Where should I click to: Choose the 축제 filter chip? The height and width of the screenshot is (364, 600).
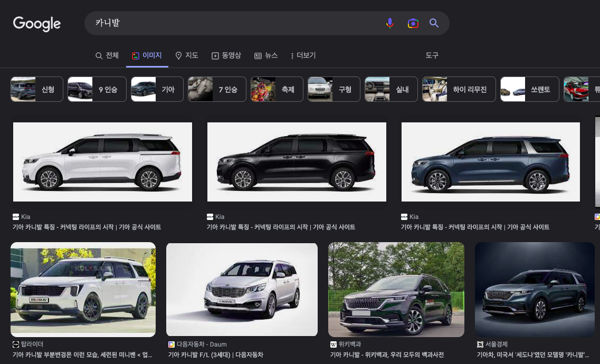[x=277, y=89]
